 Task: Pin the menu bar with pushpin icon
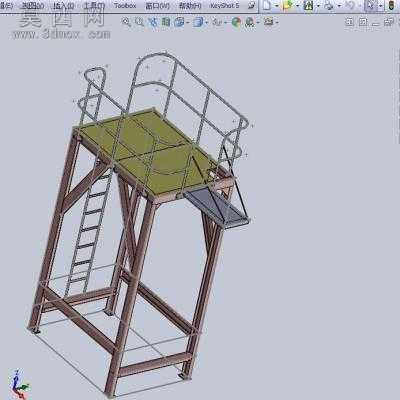[x=252, y=5]
